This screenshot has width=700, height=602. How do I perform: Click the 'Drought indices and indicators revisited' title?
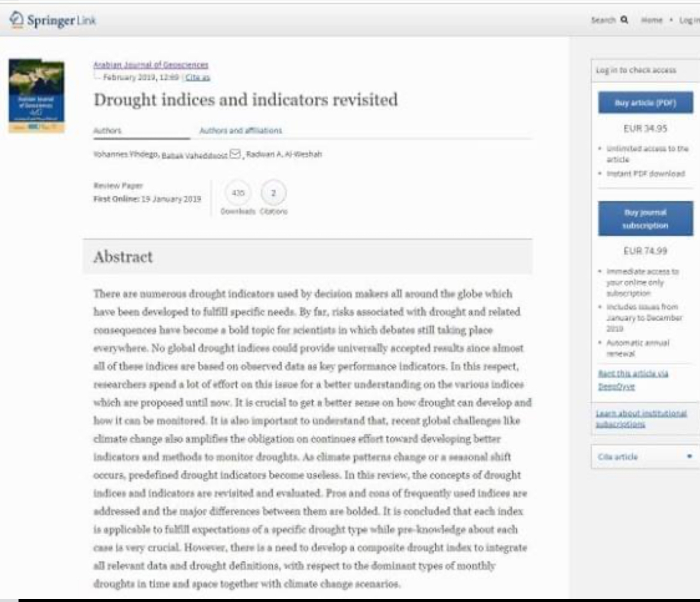pyautogui.click(x=246, y=100)
